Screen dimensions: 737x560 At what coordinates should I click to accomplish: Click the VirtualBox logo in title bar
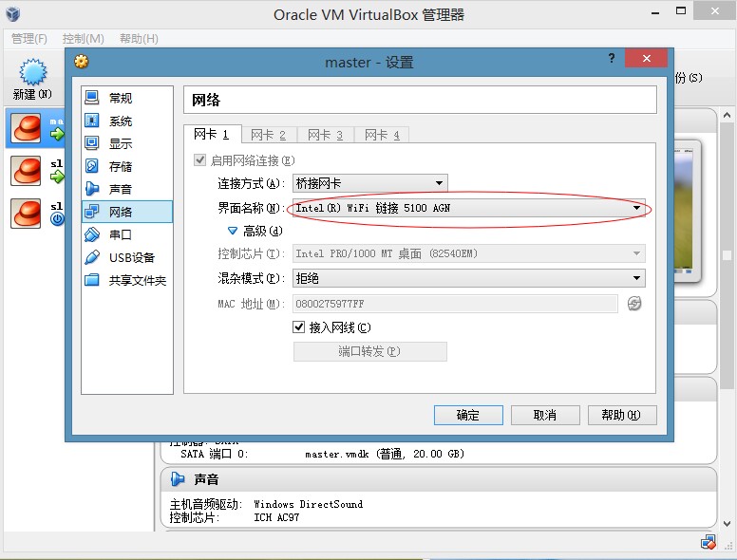coord(13,14)
